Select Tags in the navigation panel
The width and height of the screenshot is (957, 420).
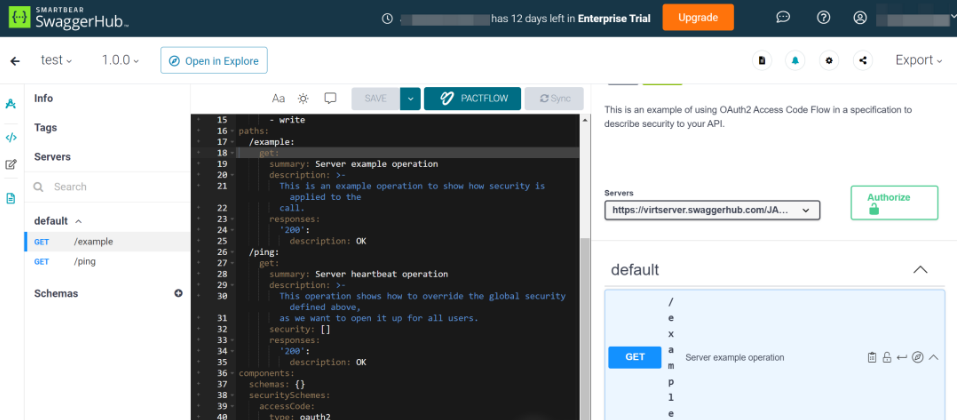point(46,128)
